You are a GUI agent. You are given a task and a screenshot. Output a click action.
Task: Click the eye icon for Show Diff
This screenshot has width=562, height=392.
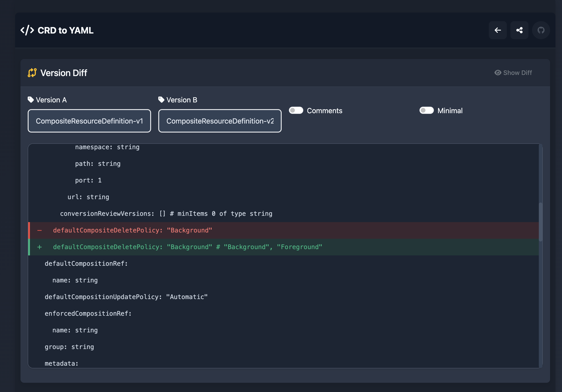pos(498,73)
